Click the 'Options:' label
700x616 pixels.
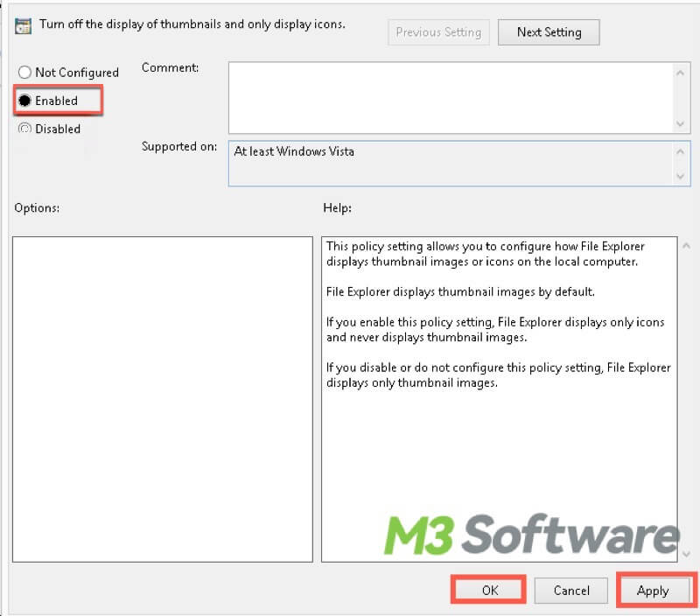tap(37, 208)
